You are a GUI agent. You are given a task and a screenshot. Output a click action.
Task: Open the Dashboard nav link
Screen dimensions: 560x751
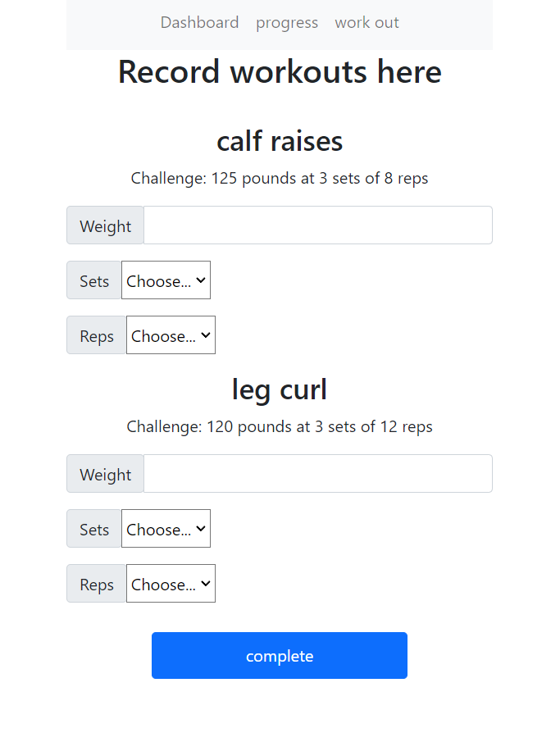point(199,22)
